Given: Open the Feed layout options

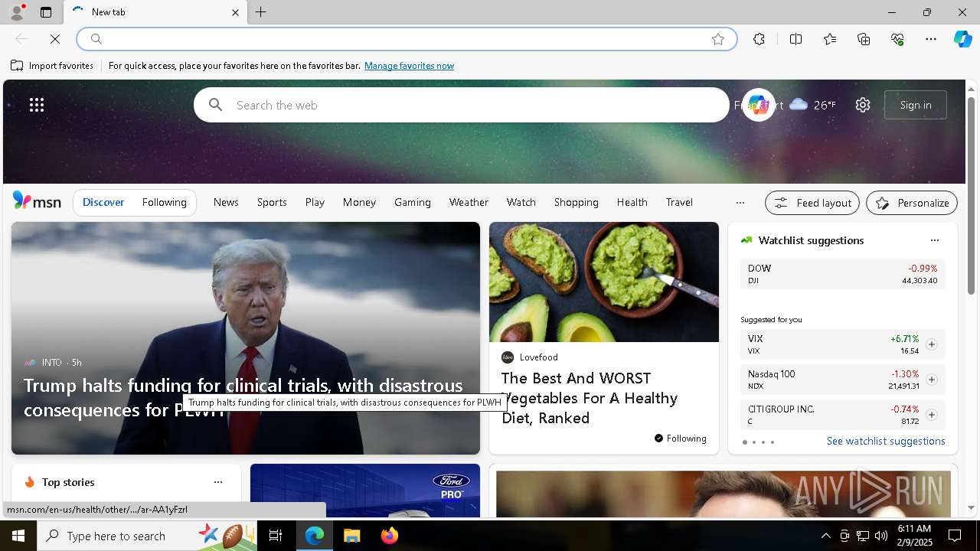Looking at the screenshot, I should (x=812, y=203).
